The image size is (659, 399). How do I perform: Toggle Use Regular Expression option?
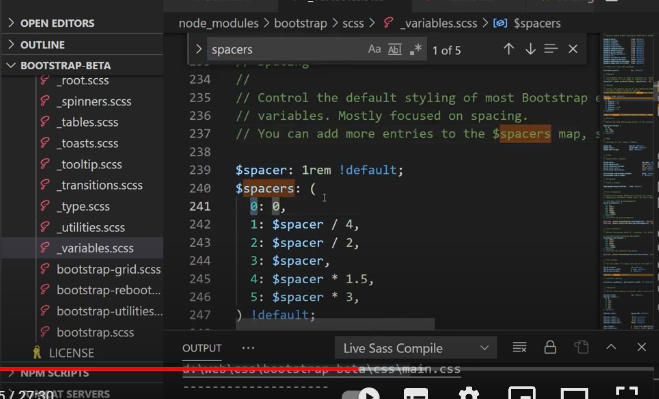pos(415,49)
